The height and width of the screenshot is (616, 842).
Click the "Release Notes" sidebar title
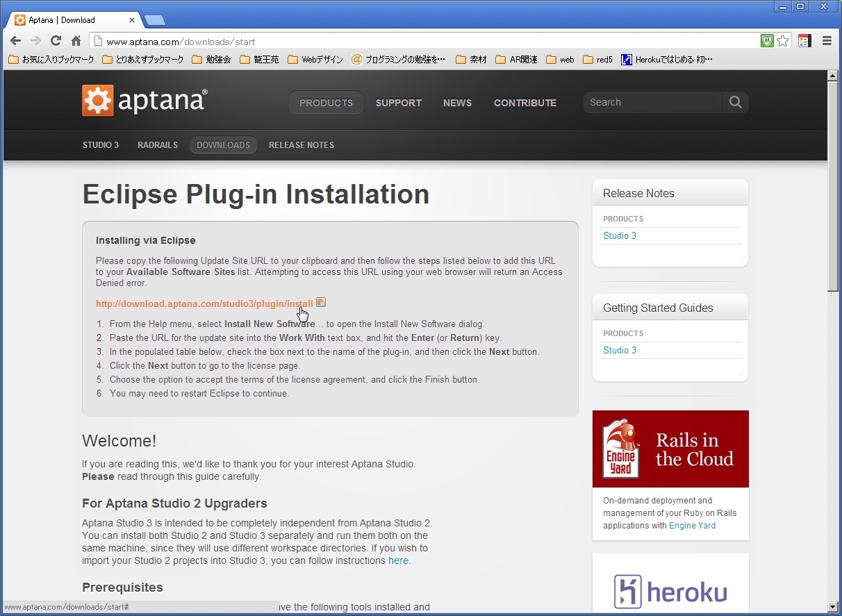coord(638,193)
